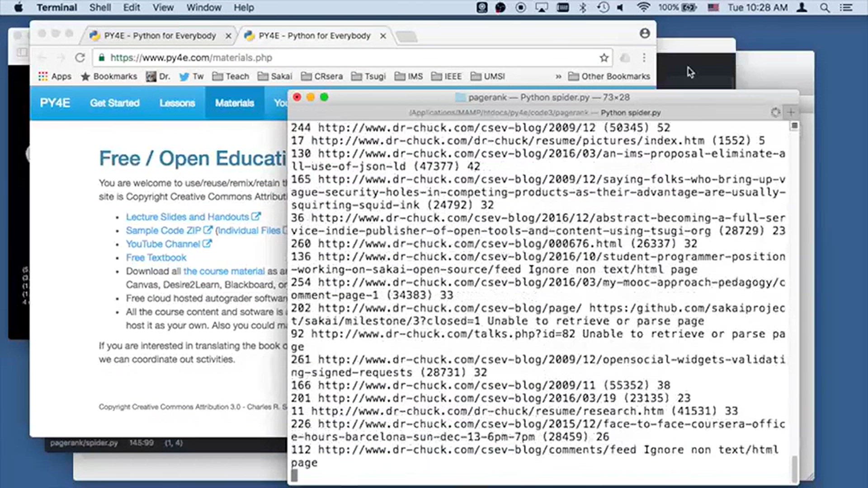Expand the CRsera bookmarks folder
Screen dimensions: 868x488
[321, 76]
